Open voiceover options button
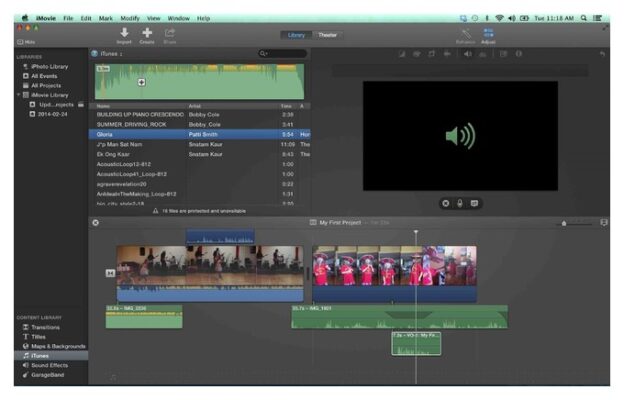Viewport: 624px width, 400px height. [474, 203]
